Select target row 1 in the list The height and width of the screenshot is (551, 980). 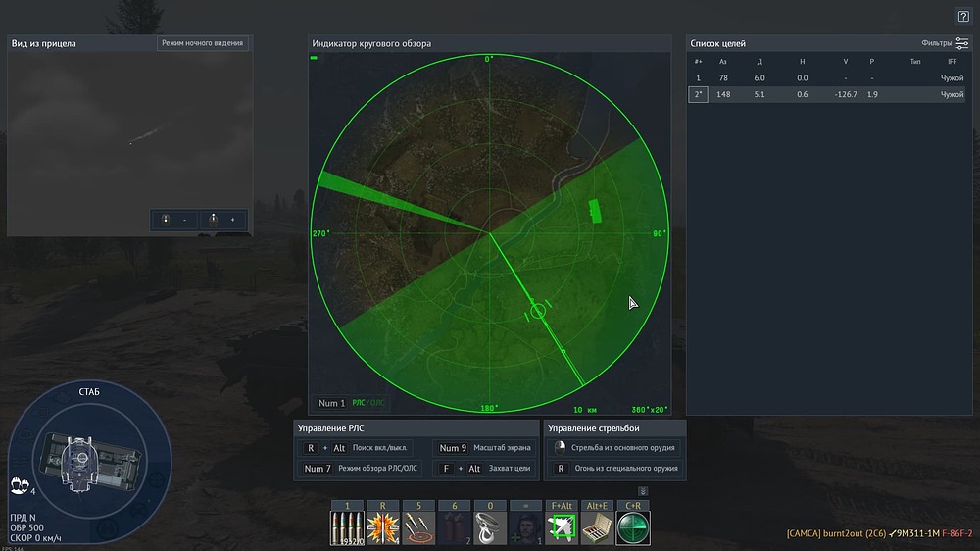826,78
